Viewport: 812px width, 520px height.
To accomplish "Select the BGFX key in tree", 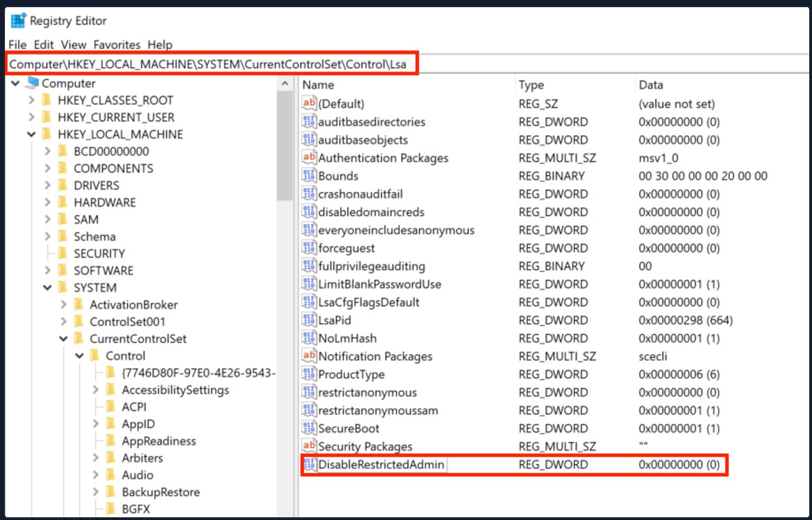I will click(x=136, y=508).
